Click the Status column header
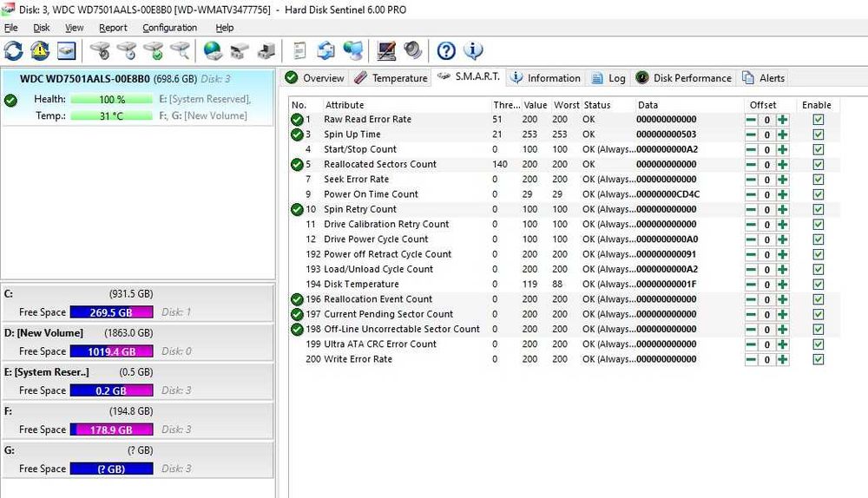Viewport: 868px width, 498px height. (x=608, y=105)
